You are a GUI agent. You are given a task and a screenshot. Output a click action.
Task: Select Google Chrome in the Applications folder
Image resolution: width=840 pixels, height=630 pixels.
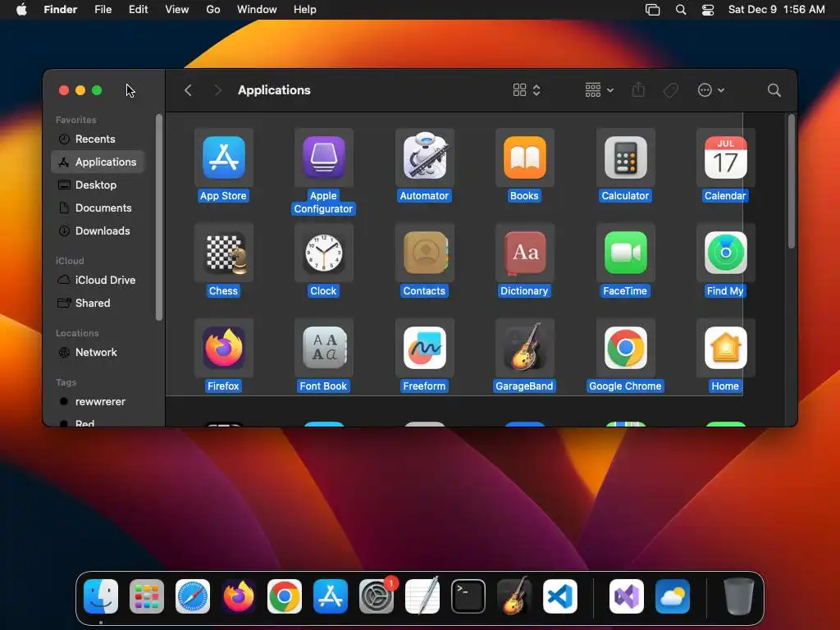pyautogui.click(x=625, y=348)
